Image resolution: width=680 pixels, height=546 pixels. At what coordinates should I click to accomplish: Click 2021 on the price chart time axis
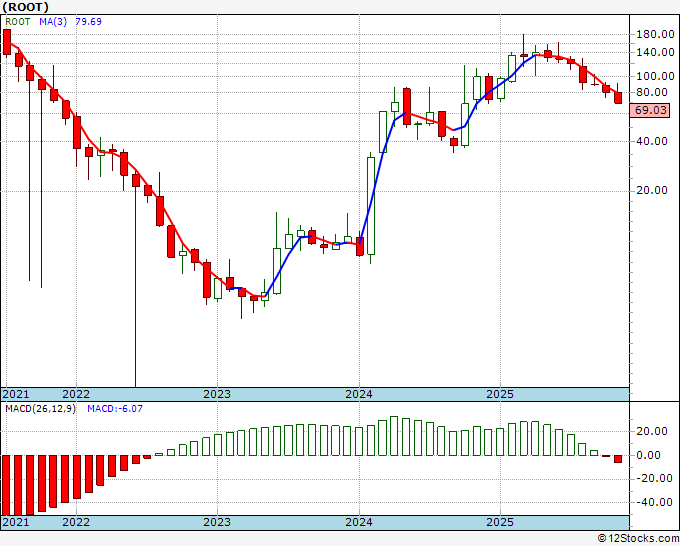point(16,394)
